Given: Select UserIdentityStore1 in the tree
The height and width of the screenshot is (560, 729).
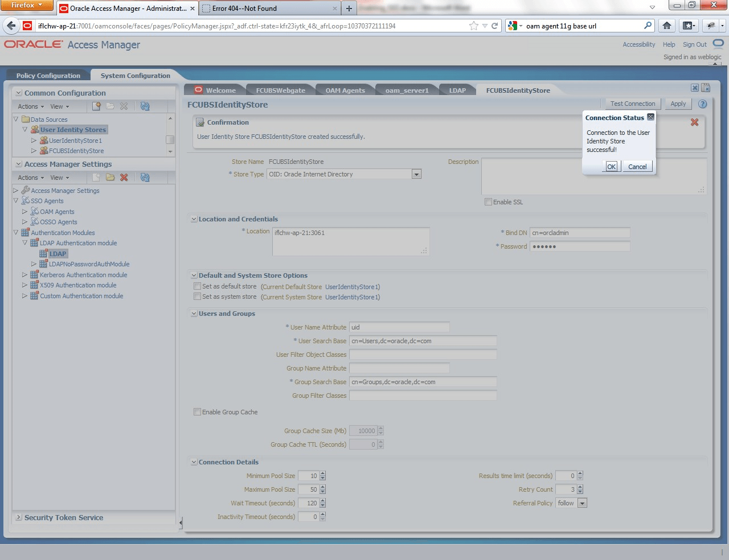Looking at the screenshot, I should [x=75, y=141].
